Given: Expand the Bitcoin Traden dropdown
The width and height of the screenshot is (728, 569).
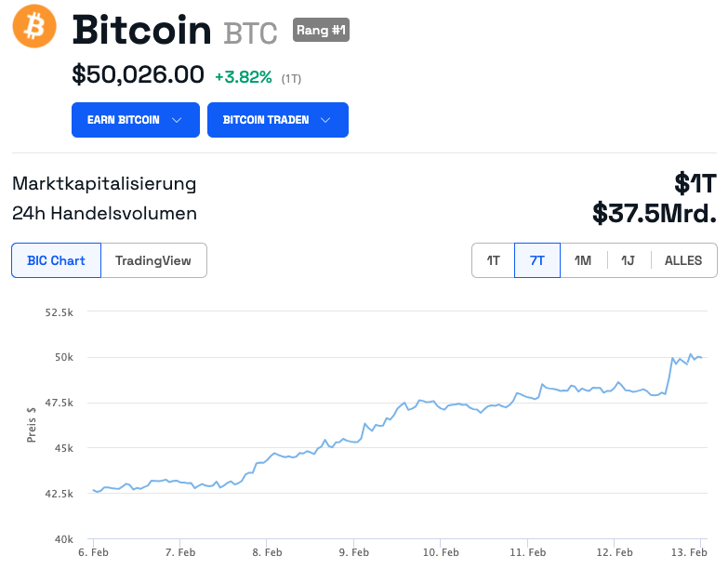Looking at the screenshot, I should (277, 120).
